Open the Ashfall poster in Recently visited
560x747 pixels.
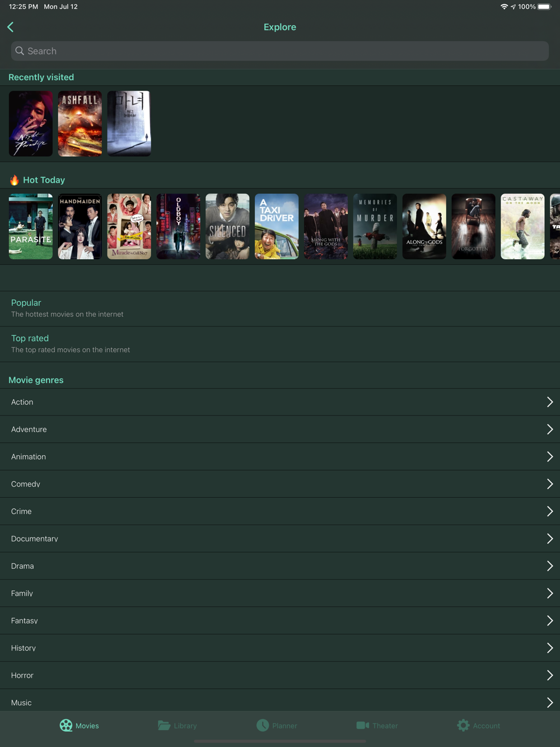pos(80,124)
